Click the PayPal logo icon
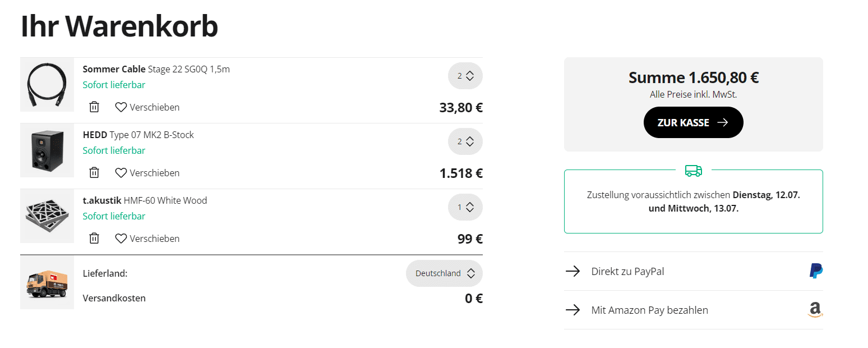 [x=816, y=271]
